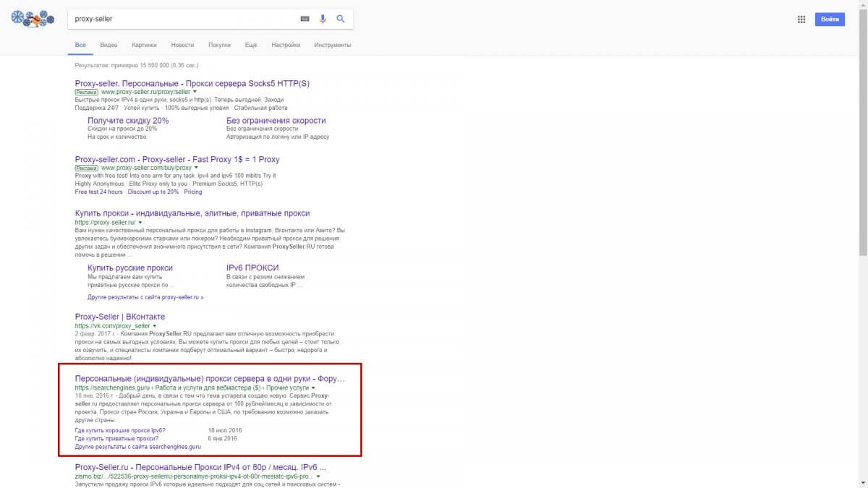The image size is (868, 488).
Task: Click Где купить приватные прокси? link
Action: (116, 438)
